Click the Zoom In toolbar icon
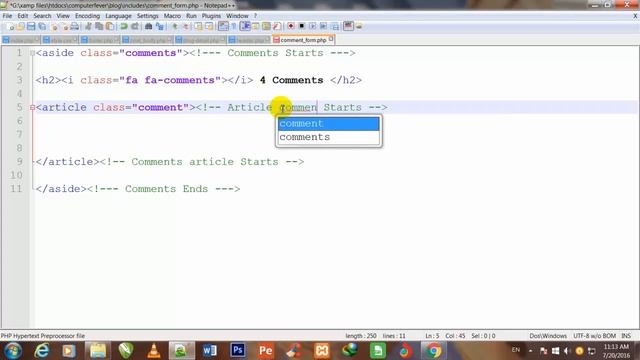This screenshot has height=360, width=640. pos(175,26)
